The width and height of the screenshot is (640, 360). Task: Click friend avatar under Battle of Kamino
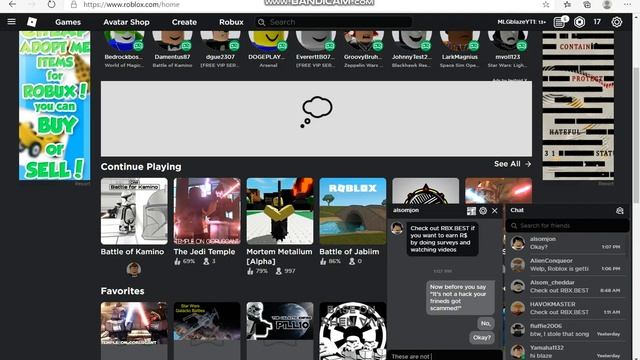(133, 269)
